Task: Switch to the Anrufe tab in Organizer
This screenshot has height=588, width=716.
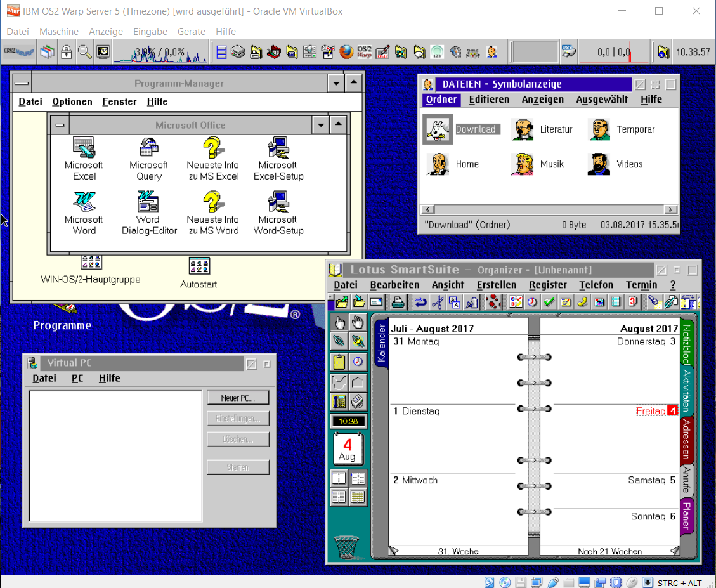Action: [x=686, y=480]
